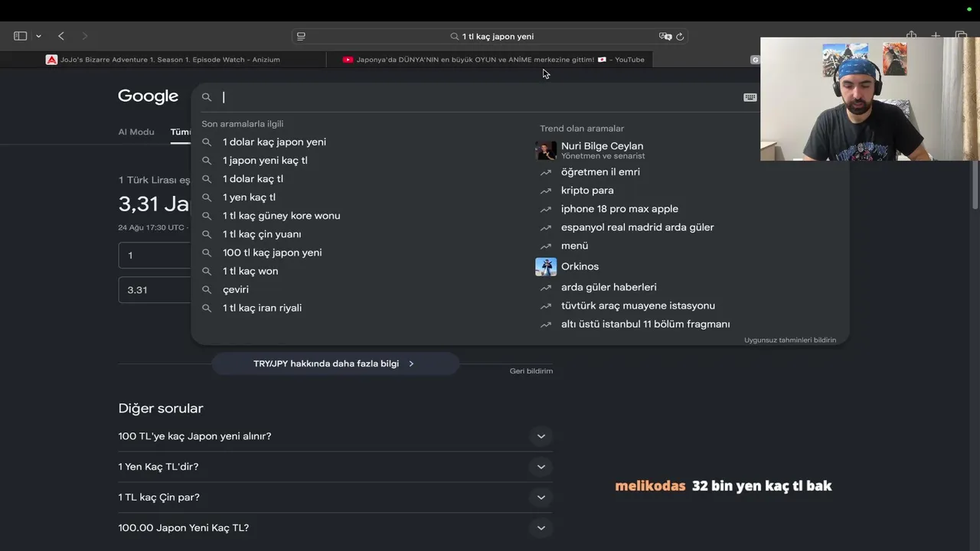This screenshot has width=980, height=551.
Task: Open trending 'altı üstü istanbul 11 bölüm fragmanı'
Action: 645,324
